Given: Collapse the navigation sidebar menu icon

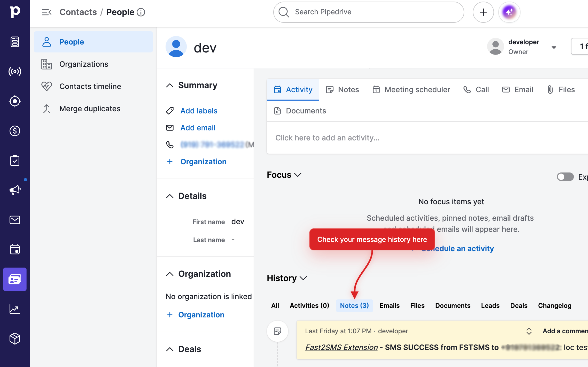Looking at the screenshot, I should point(46,12).
